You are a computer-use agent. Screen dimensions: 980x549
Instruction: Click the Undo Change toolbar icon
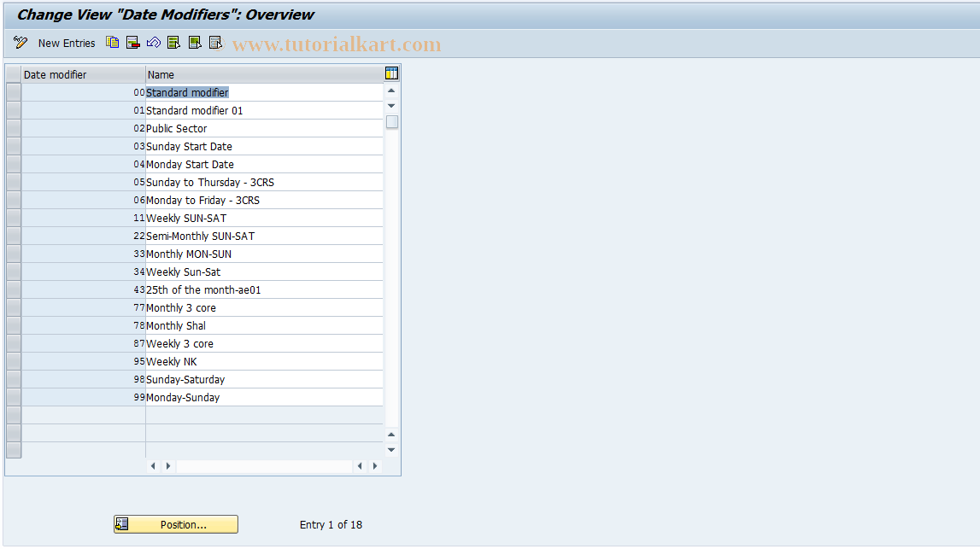coord(153,43)
